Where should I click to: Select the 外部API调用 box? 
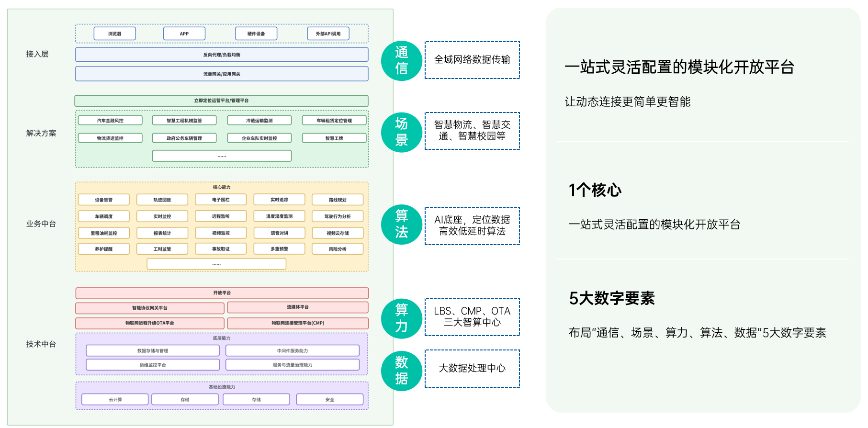tap(328, 34)
